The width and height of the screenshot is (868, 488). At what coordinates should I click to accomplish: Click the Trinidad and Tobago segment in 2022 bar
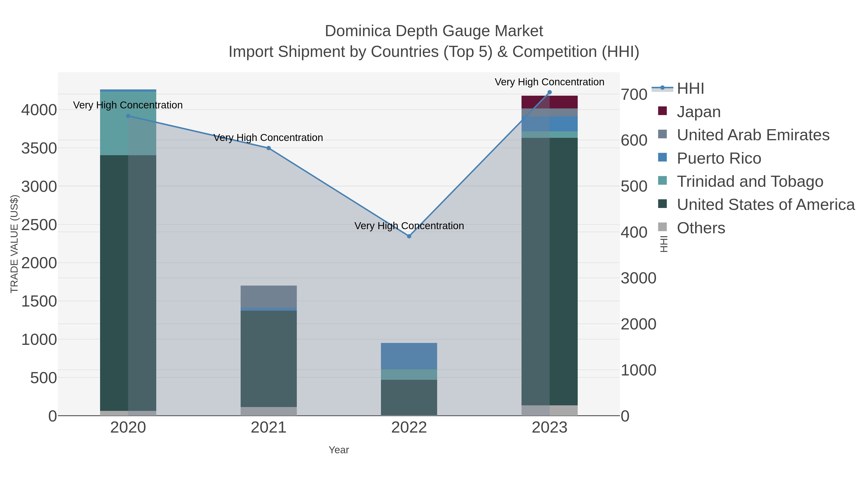[x=409, y=375]
